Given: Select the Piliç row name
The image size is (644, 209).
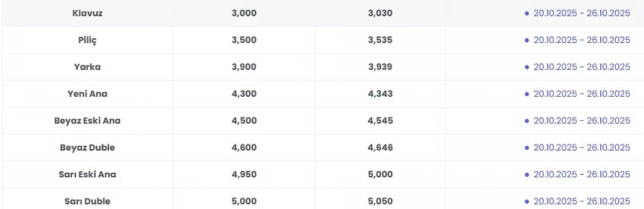Looking at the screenshot, I should pyautogui.click(x=88, y=40).
